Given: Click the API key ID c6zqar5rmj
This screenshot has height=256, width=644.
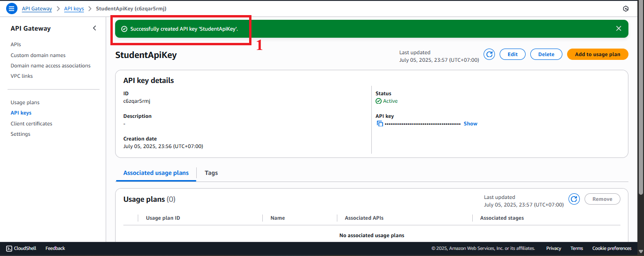Looking at the screenshot, I should pos(137,101).
